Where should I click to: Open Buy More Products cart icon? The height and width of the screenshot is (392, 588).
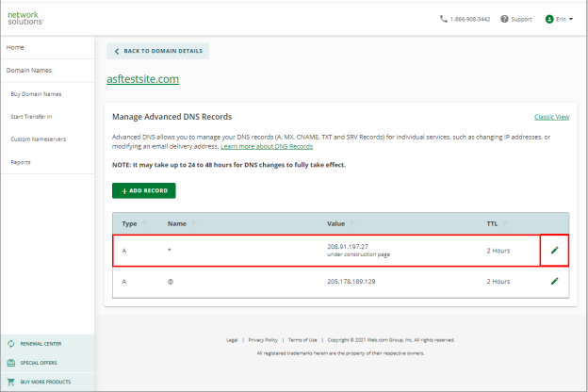tap(11, 382)
